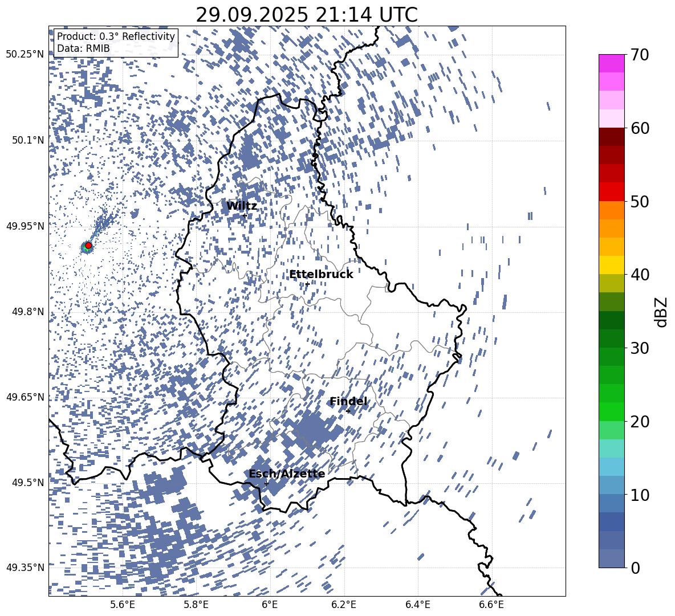Select the Ettelbruck city label
The image size is (675, 616).
321,275
